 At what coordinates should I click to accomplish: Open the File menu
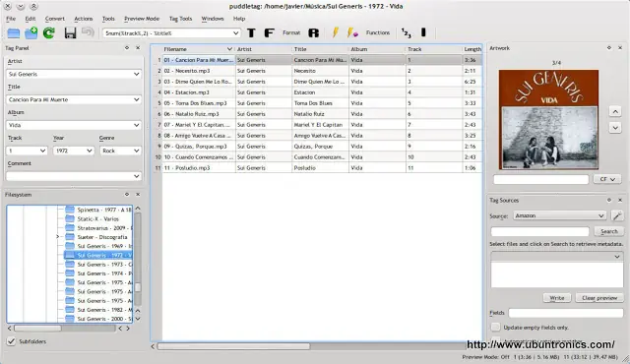(x=11, y=19)
